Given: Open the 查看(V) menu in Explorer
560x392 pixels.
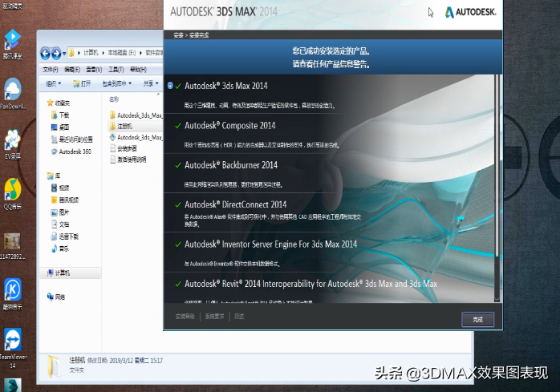Looking at the screenshot, I should coord(94,69).
